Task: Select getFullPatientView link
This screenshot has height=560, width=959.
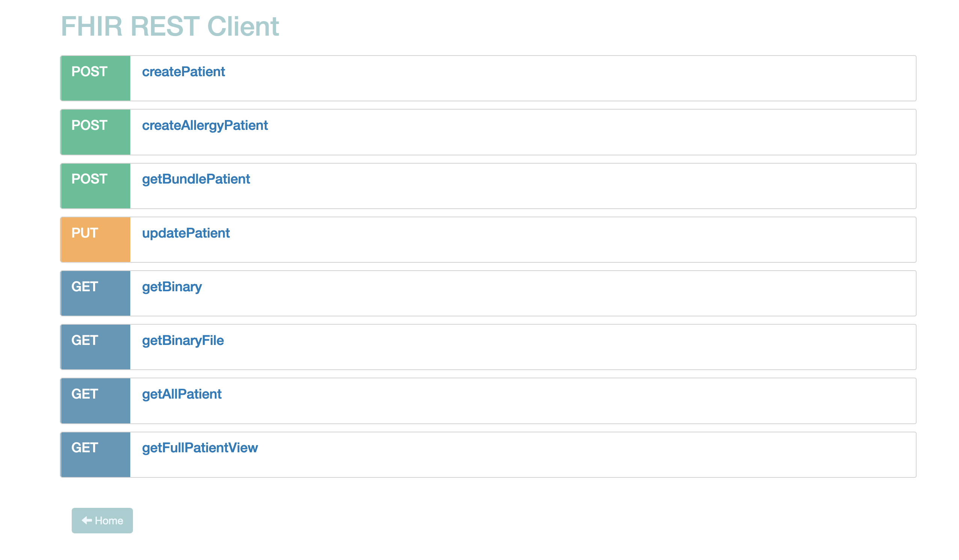Action: point(200,448)
